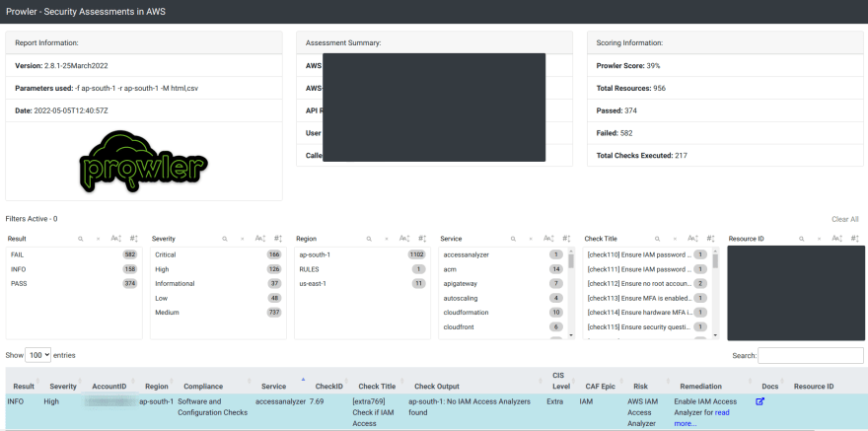Viewport: 868px width, 431px height.
Task: Filter region by us-east-1
Action: (362, 284)
